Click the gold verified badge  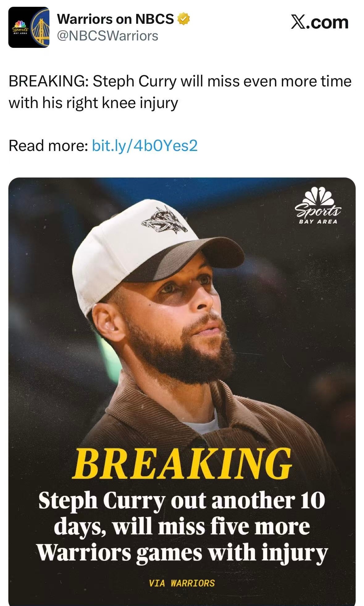[x=183, y=19]
